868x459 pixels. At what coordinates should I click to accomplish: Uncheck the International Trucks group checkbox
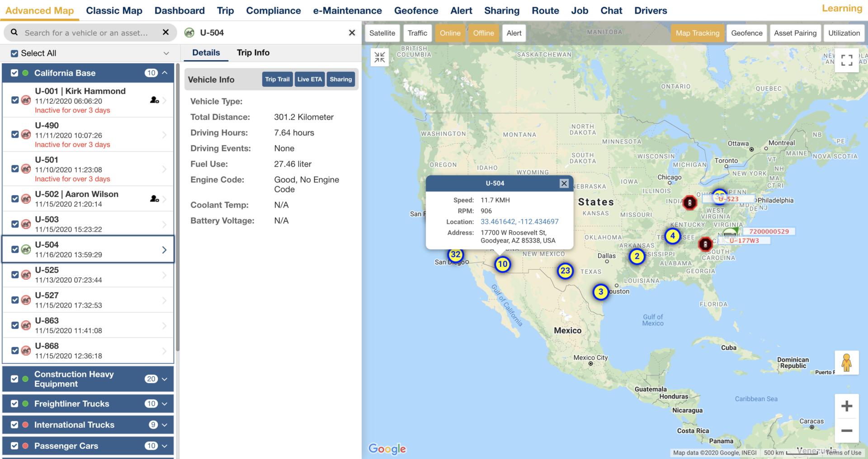tap(15, 425)
